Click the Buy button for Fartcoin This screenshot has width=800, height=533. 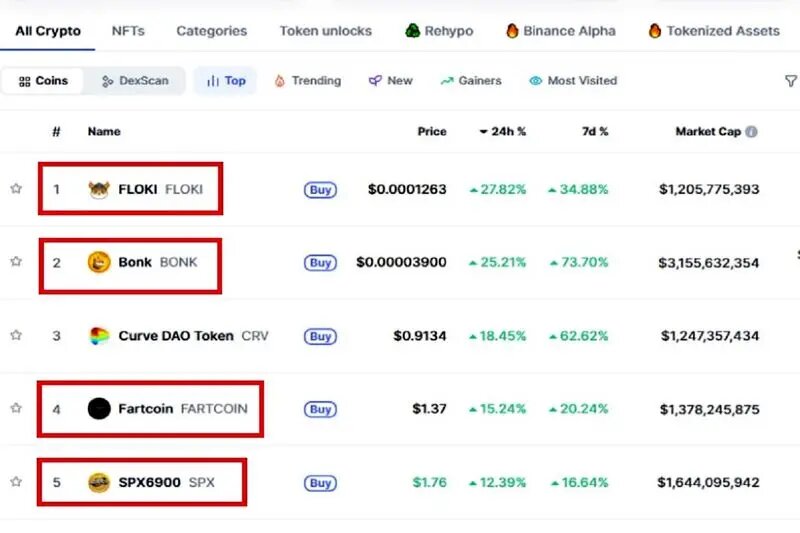[320, 409]
